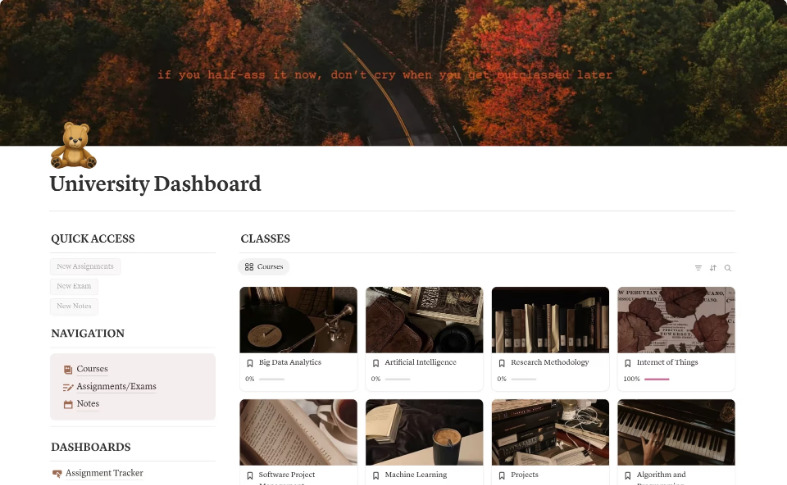Click the Courses book icon in Navigation
Image resolution: width=787 pixels, height=485 pixels.
tap(68, 370)
